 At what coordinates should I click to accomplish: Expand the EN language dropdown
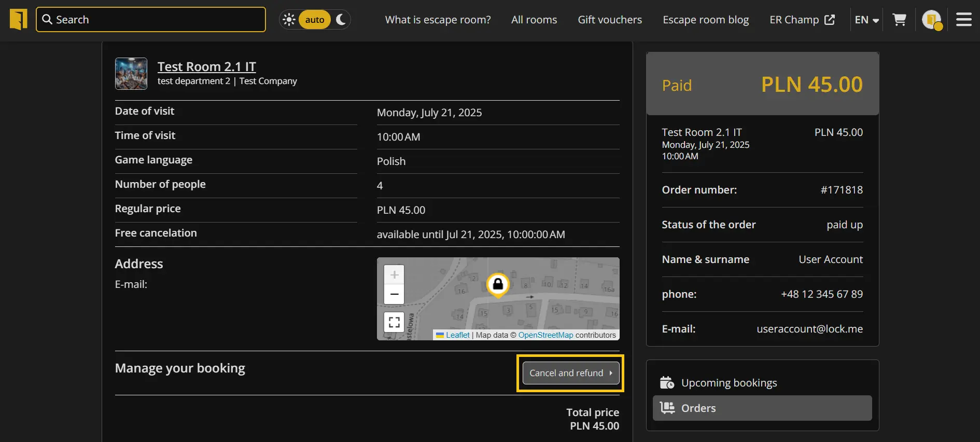click(x=866, y=20)
